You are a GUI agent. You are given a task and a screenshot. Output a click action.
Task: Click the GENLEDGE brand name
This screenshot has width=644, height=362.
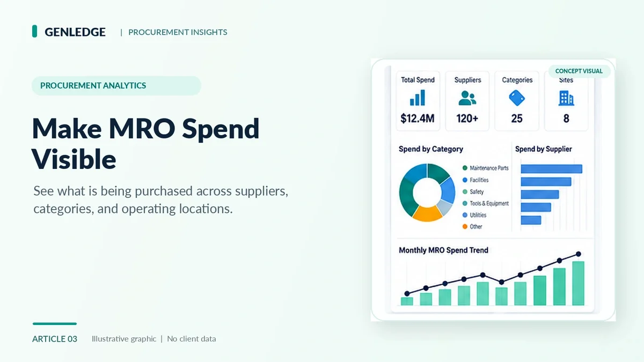[x=75, y=32]
